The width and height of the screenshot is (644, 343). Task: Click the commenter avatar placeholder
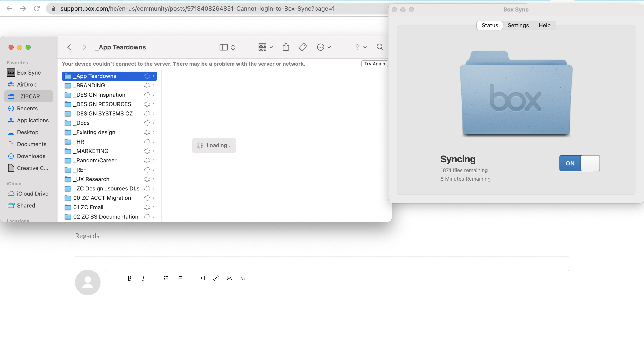click(x=88, y=282)
